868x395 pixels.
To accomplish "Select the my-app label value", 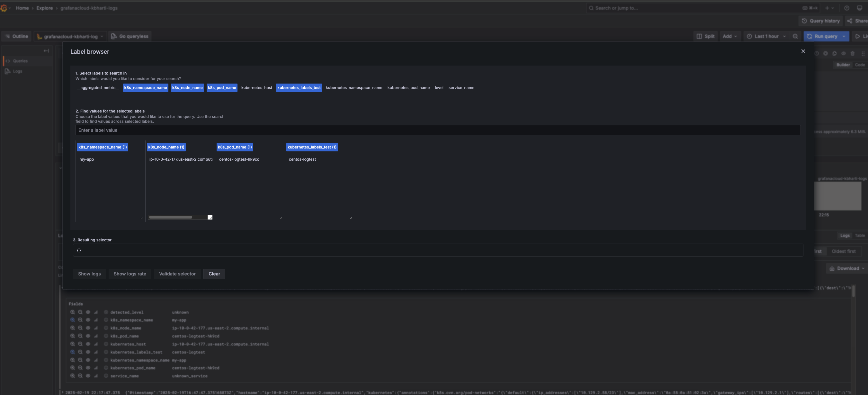I will pos(87,159).
